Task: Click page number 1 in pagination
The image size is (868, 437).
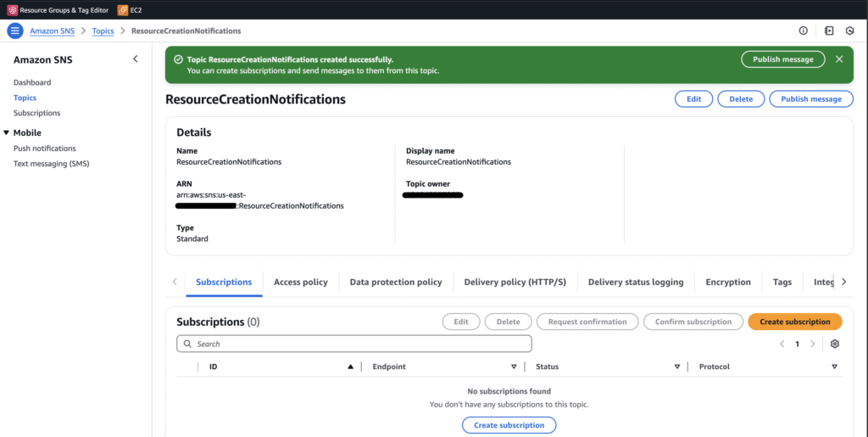Action: pos(797,344)
